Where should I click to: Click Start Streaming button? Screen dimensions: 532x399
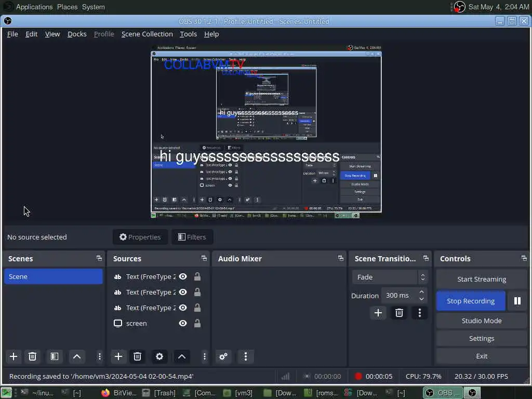(482, 279)
